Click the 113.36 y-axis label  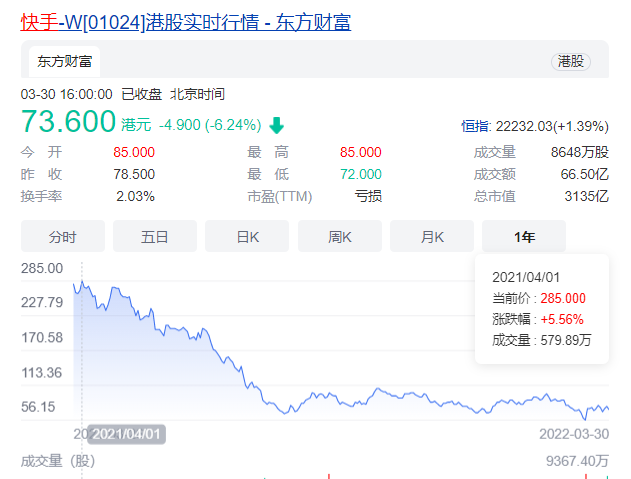[42, 373]
